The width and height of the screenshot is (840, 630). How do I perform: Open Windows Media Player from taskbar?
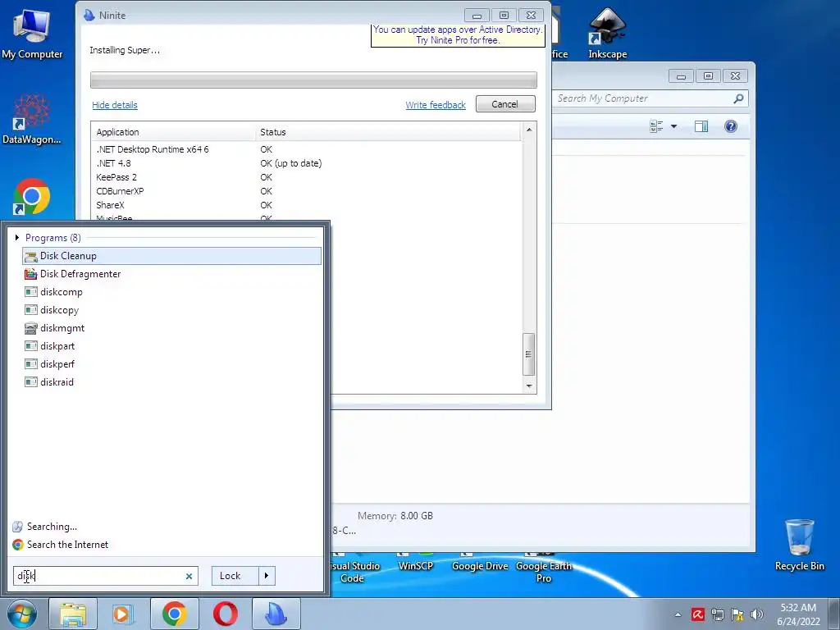(x=123, y=614)
